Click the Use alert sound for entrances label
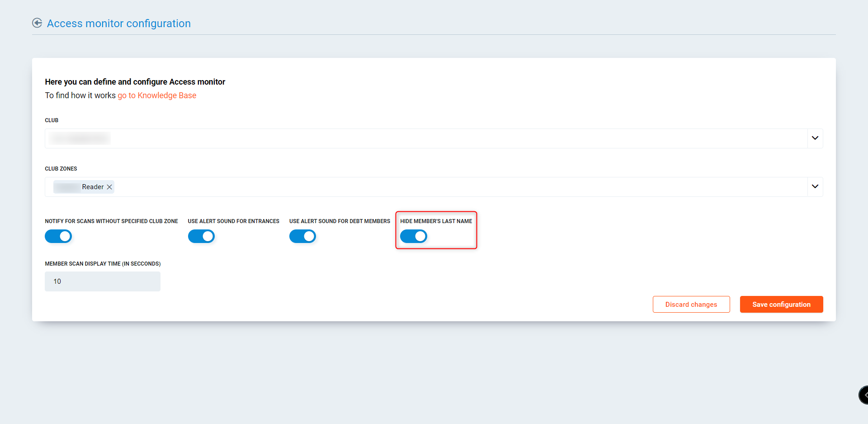This screenshot has width=868, height=424. coord(233,221)
